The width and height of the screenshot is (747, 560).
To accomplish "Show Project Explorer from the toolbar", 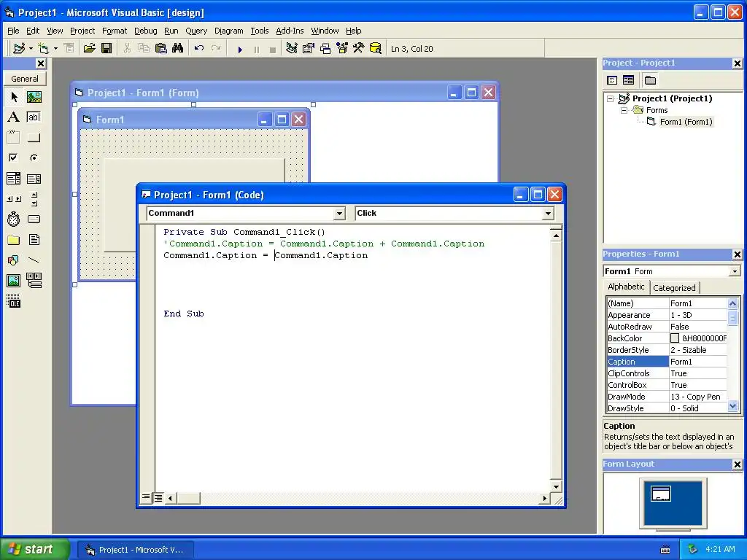I will 292,48.
